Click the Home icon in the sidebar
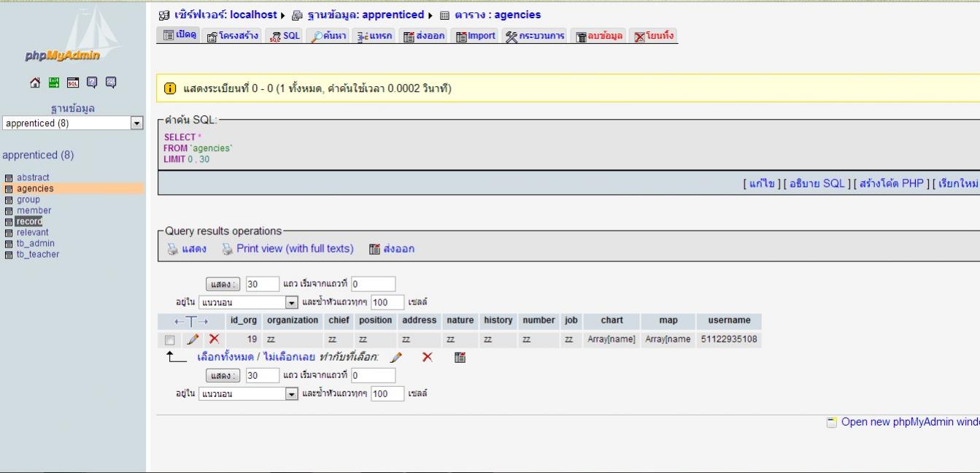 point(34,83)
